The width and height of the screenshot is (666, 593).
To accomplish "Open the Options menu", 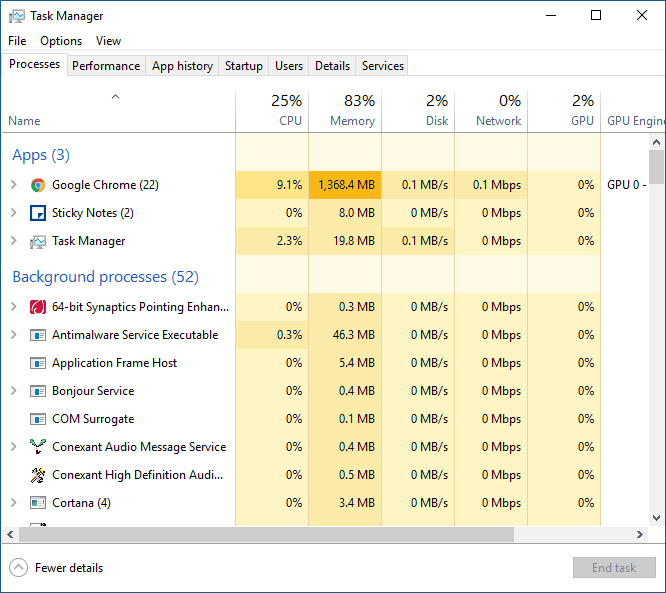I will pos(61,41).
